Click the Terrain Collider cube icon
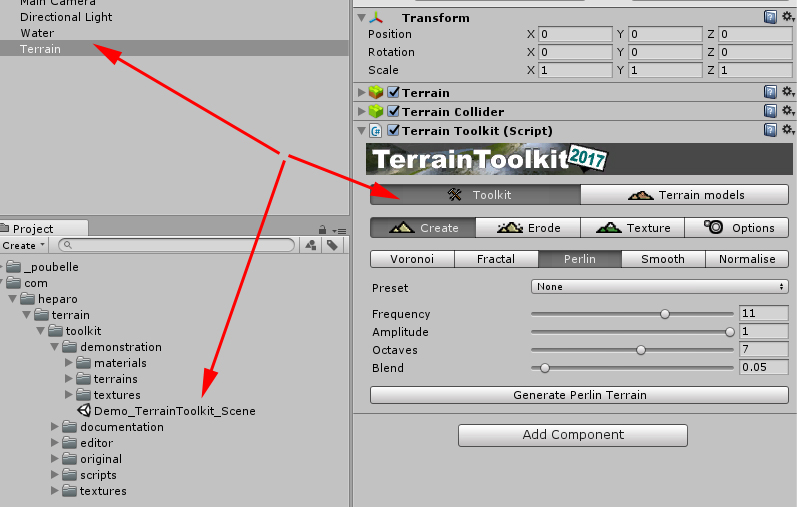Image resolution: width=797 pixels, height=507 pixels. [376, 111]
